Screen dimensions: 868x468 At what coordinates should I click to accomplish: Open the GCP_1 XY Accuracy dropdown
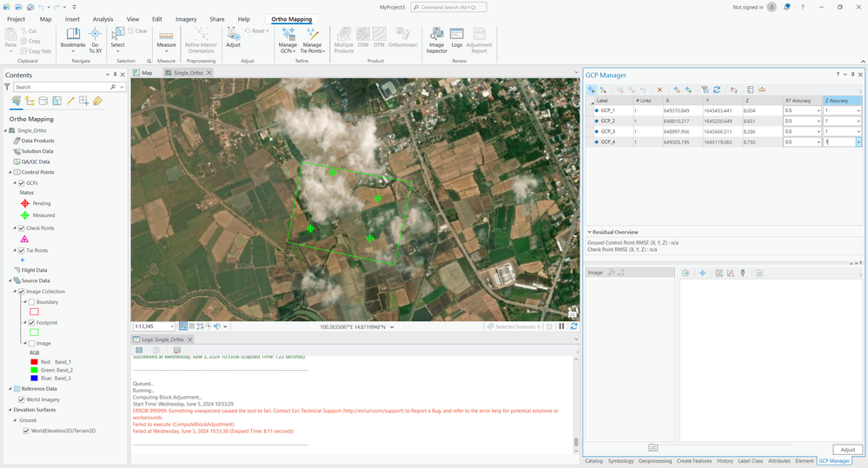tap(818, 111)
